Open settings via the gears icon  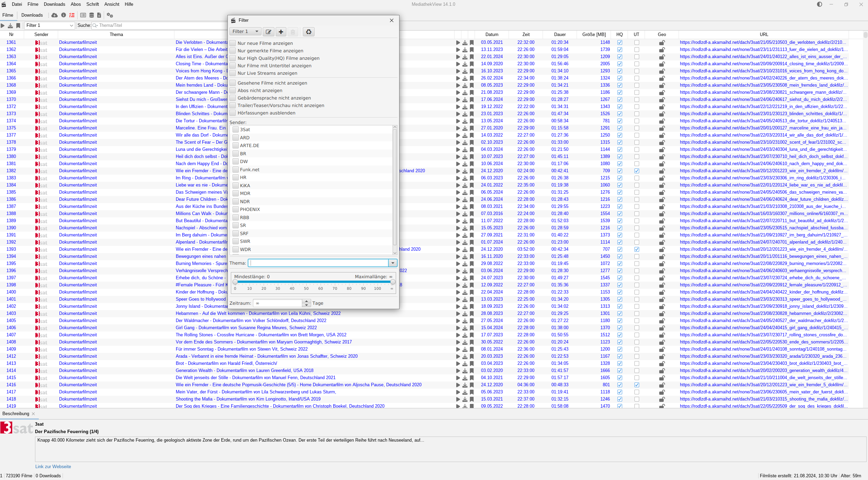click(109, 15)
